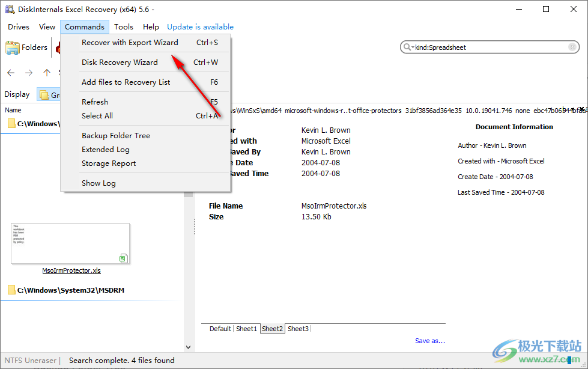Select the C:\Windows\System32\MSDRM group
Viewport: 588px width, 369px height.
(x=70, y=290)
